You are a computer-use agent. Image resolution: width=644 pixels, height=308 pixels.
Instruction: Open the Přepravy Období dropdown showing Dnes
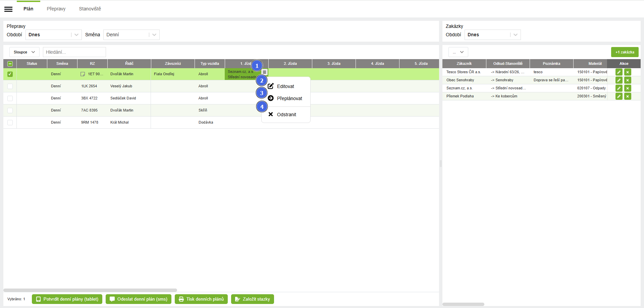(54, 35)
